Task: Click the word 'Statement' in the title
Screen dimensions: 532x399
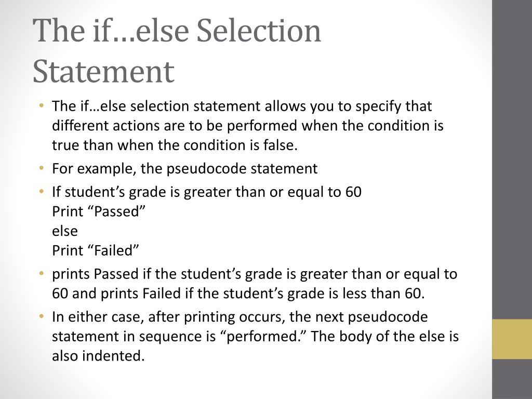Action: click(x=103, y=72)
